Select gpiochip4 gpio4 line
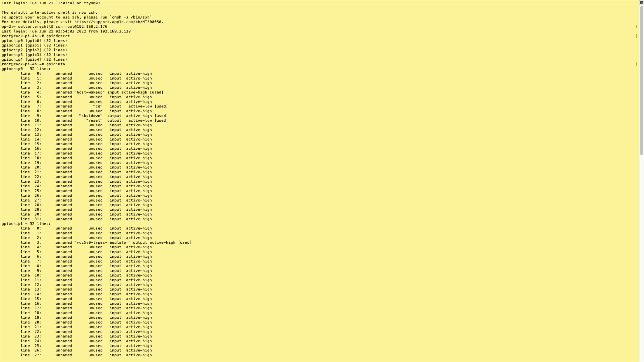The image size is (644, 362). pyautogui.click(x=34, y=59)
